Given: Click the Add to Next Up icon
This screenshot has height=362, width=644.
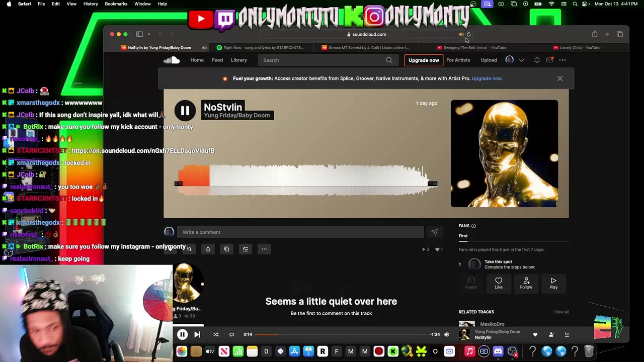Looking at the screenshot, I should coord(246,249).
